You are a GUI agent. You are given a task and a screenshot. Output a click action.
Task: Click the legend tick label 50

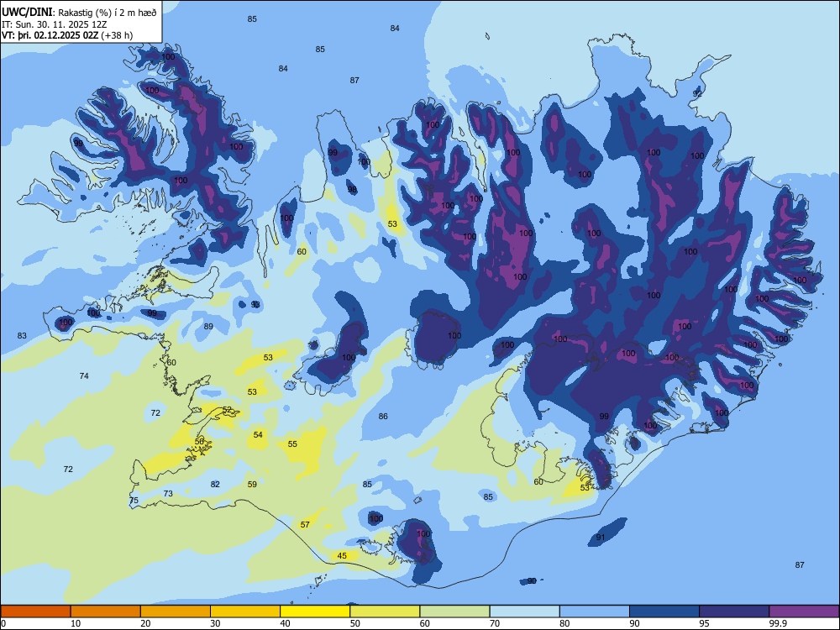pos(355,623)
